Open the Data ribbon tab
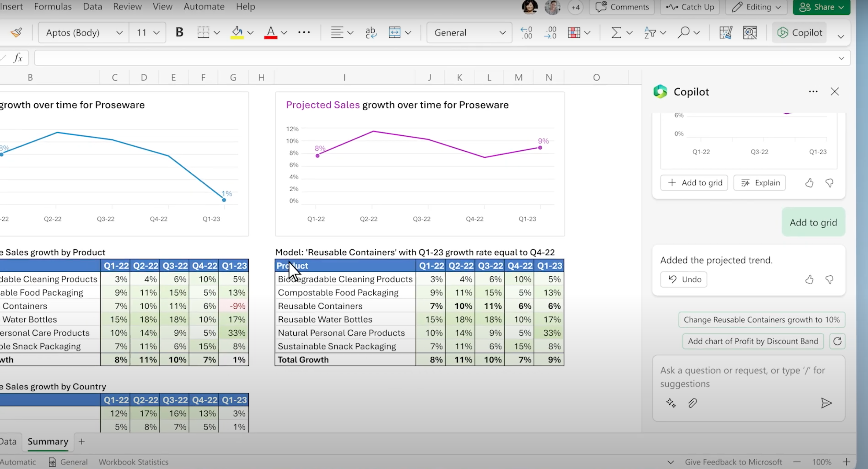 (x=93, y=7)
